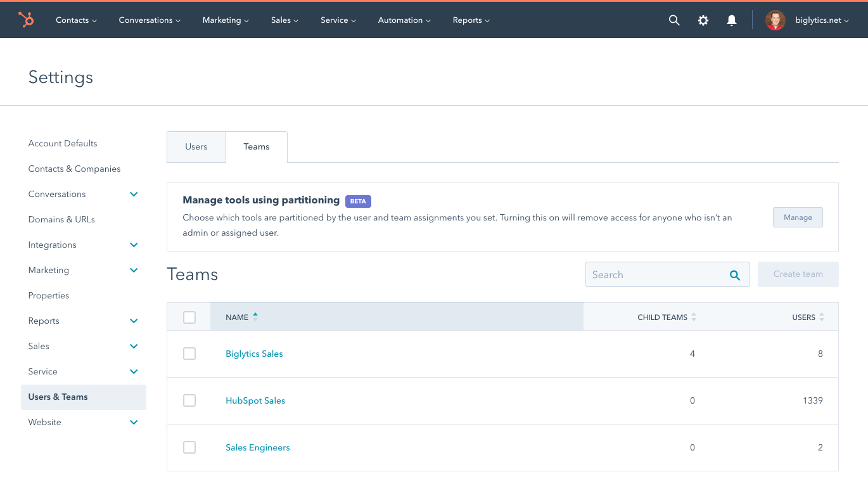Focus the Teams search field

(x=668, y=275)
